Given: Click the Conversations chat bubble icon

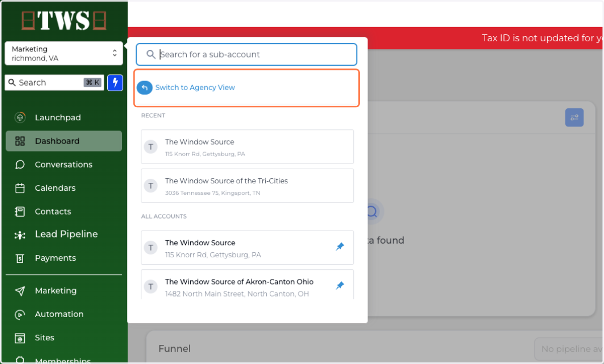Looking at the screenshot, I should coord(20,165).
